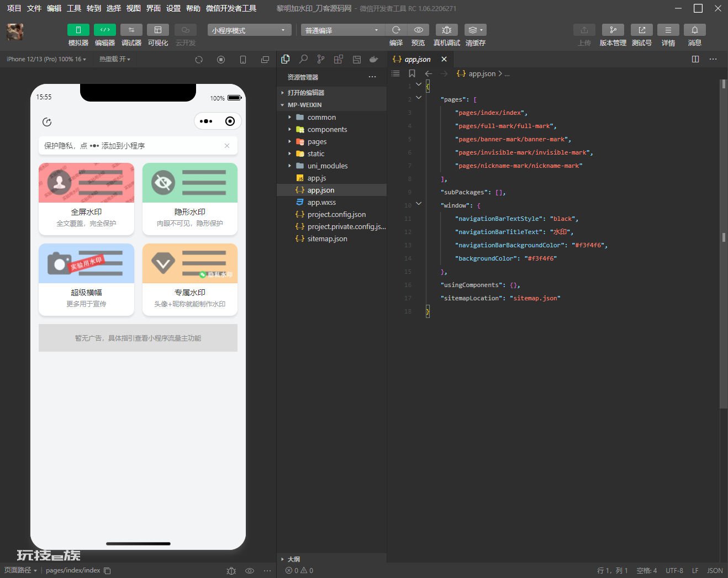Open the docker whale icon

(x=374, y=59)
